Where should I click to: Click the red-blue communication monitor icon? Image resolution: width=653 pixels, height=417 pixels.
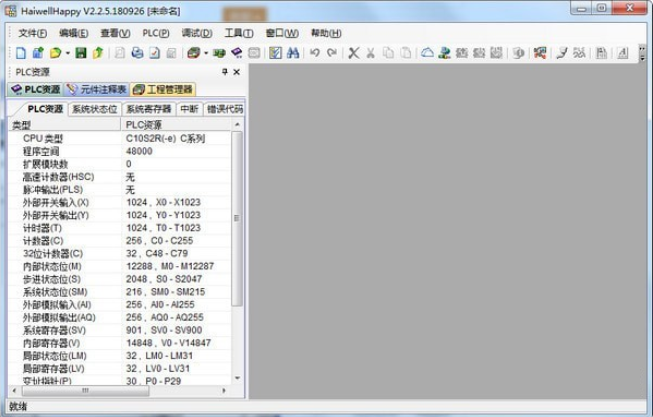coord(540,53)
